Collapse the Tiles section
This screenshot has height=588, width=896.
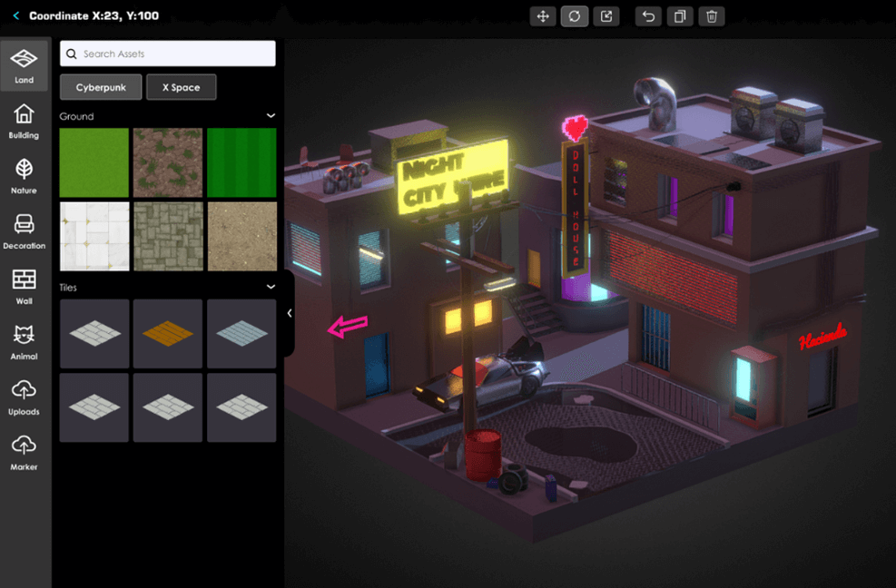271,287
